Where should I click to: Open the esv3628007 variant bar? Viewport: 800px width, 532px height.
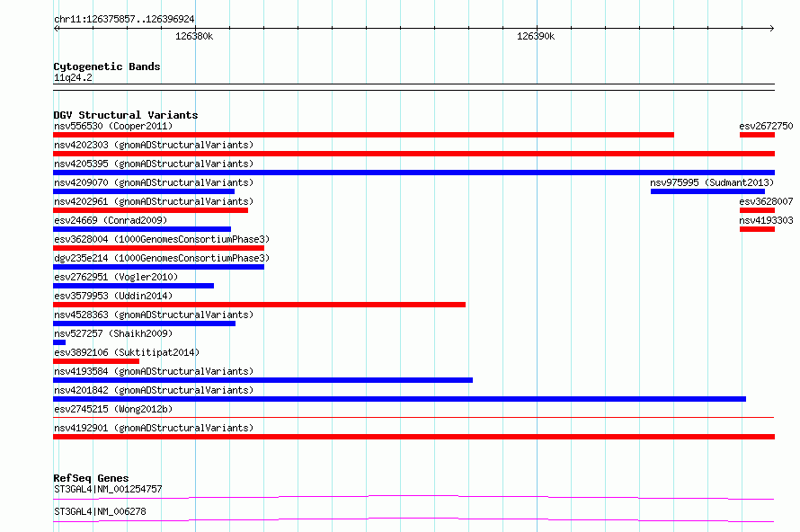(757, 210)
